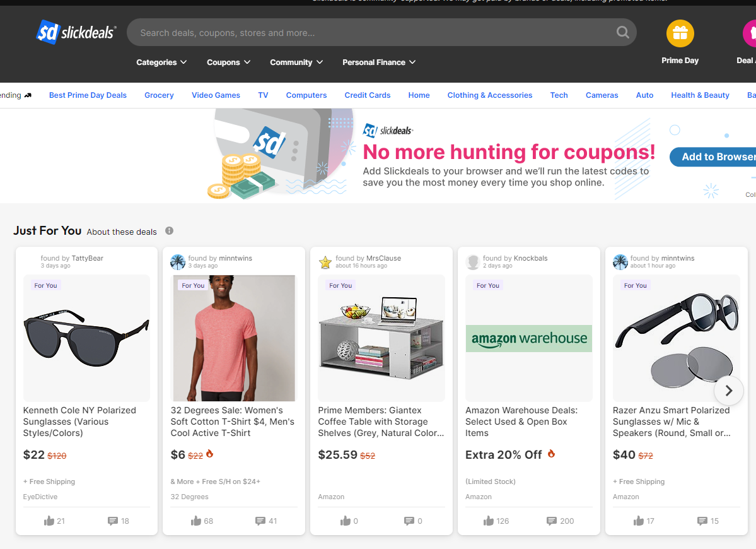Open the Computers tab
Viewport: 756px width, 549px height.
(306, 95)
